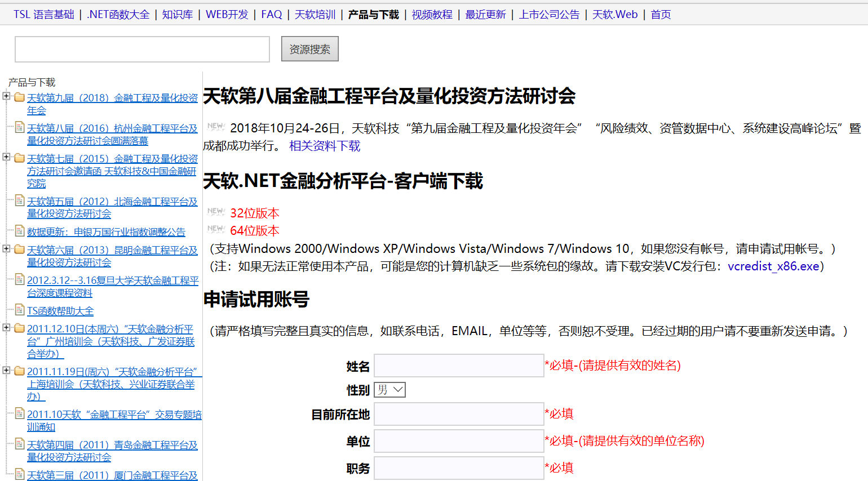Click the document icon beside 2011.10天软 交易专题培训通知
The width and height of the screenshot is (868, 481).
point(20,413)
